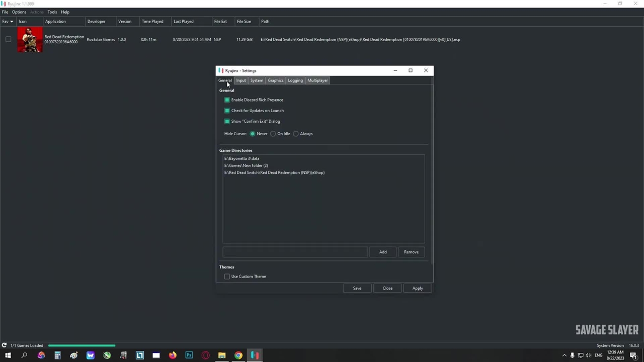644x362 pixels.
Task: Select the Always hide cursor radio option
Action: 296,134
